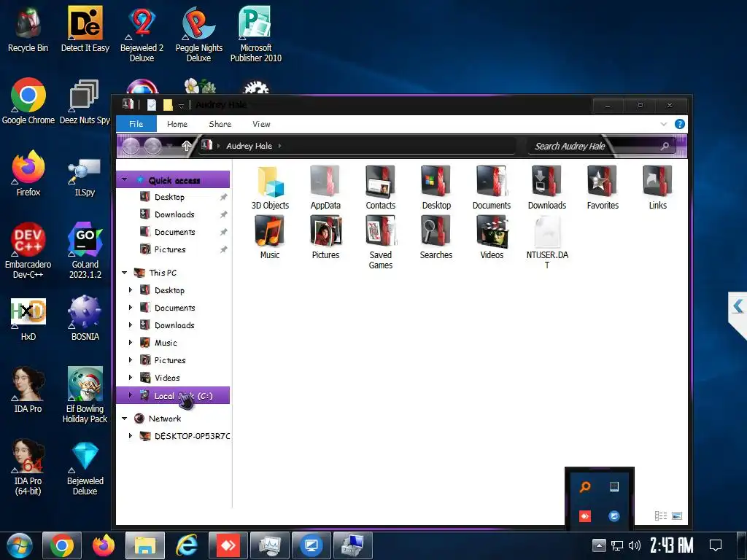This screenshot has height=560, width=747.
Task: Expand Music under This PC
Action: [131, 343]
